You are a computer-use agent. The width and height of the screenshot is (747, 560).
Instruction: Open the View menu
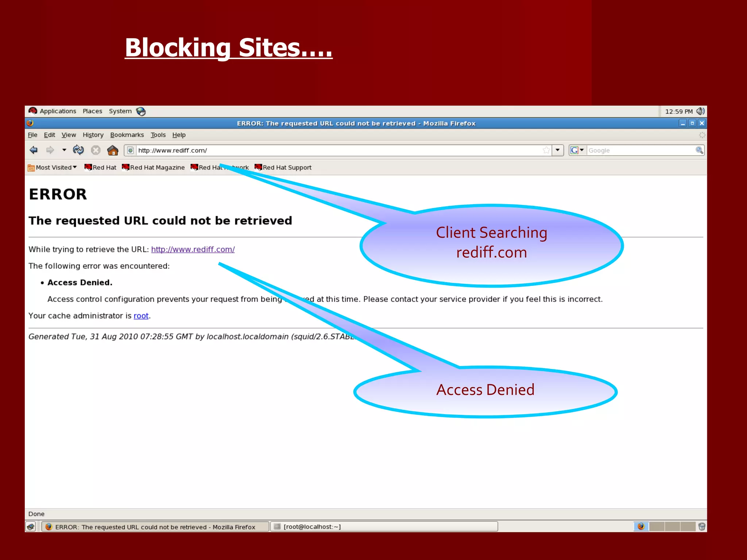click(69, 135)
